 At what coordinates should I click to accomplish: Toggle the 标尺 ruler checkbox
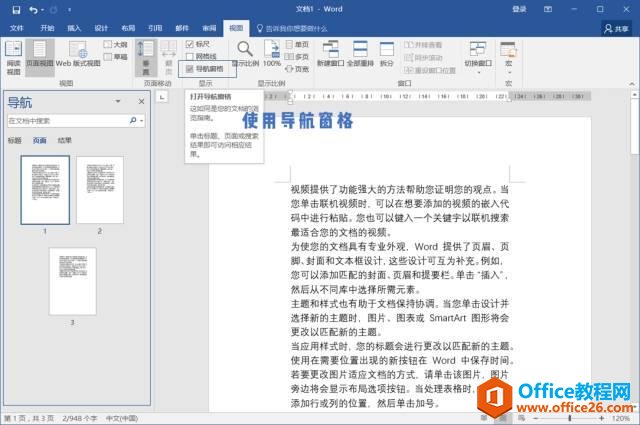coord(191,45)
